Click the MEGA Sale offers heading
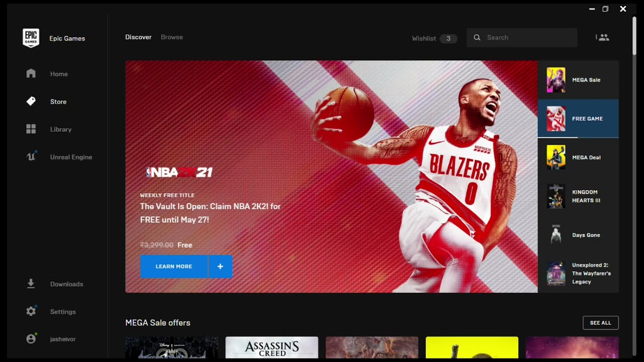 [157, 323]
